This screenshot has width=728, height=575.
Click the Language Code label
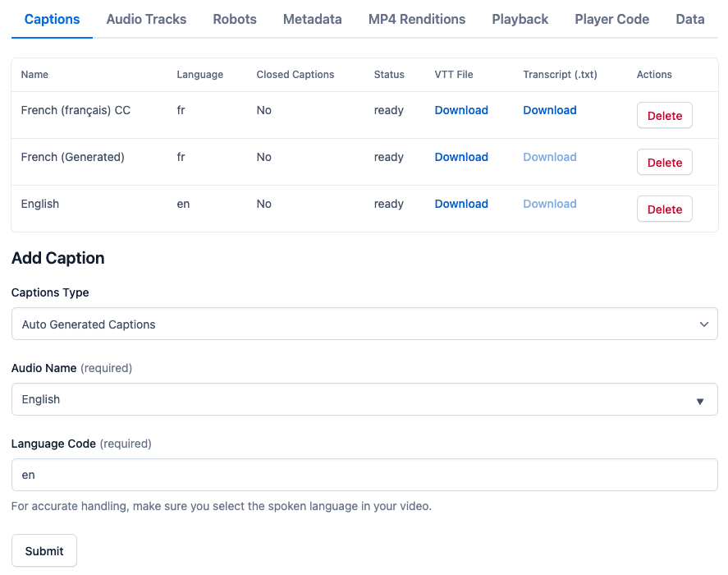click(x=53, y=444)
